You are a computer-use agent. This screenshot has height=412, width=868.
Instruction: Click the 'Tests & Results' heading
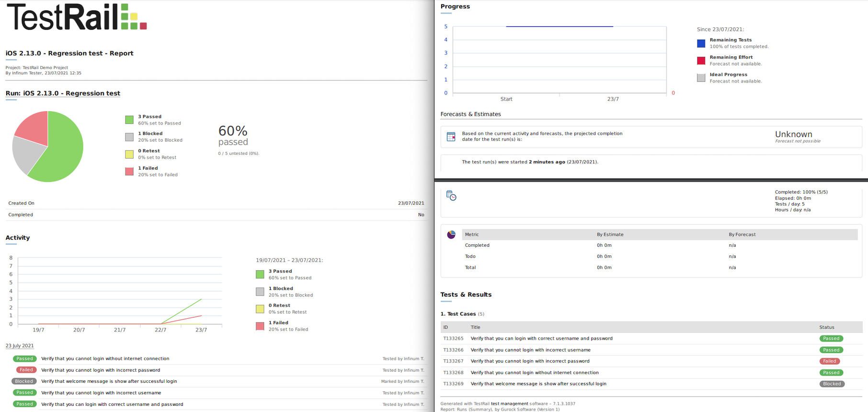[x=466, y=295]
